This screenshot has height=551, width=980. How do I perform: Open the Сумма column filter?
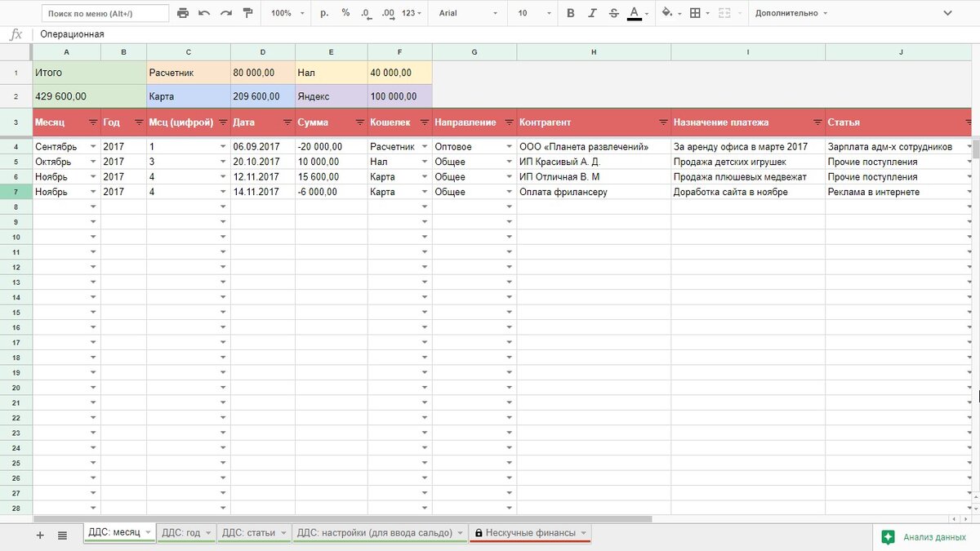click(x=359, y=122)
